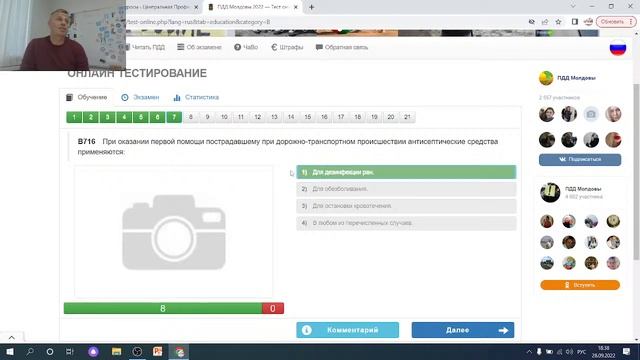
Task: Open PowerPoint from taskbar
Action: tap(158, 351)
